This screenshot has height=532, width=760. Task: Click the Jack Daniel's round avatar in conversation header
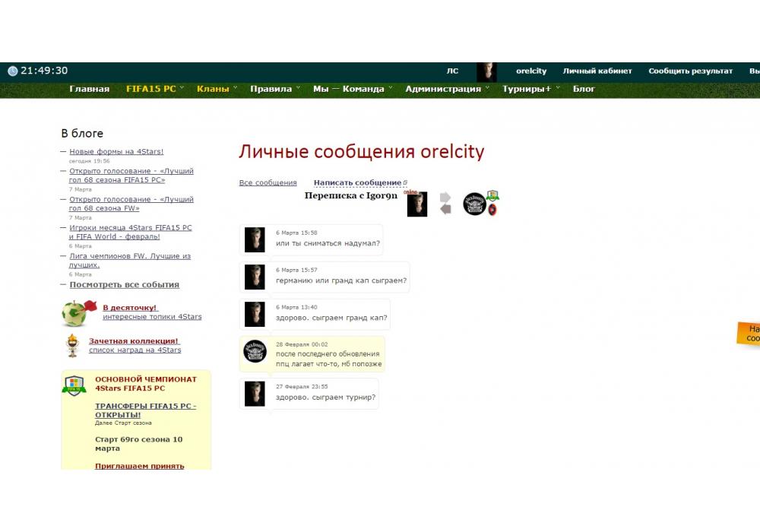(x=474, y=204)
